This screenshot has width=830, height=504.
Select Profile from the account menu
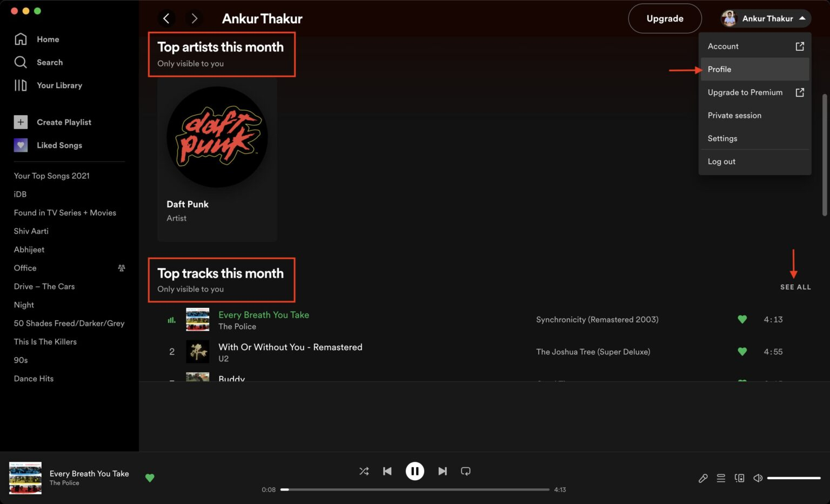tap(719, 69)
